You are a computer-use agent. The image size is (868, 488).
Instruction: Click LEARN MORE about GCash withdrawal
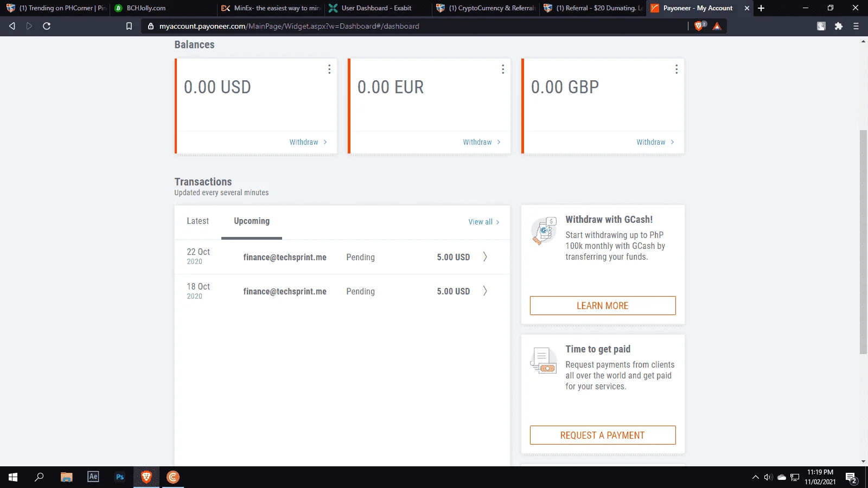pos(603,306)
